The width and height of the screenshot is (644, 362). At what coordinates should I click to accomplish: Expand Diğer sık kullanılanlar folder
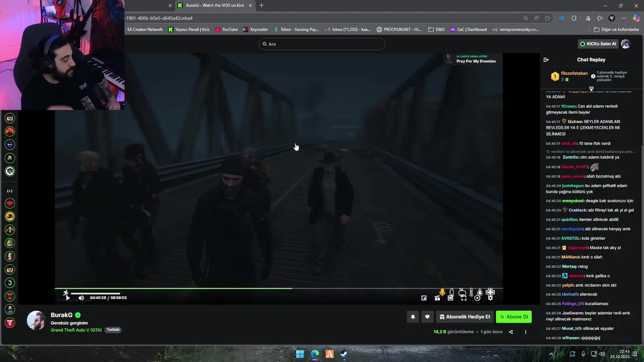616,30
